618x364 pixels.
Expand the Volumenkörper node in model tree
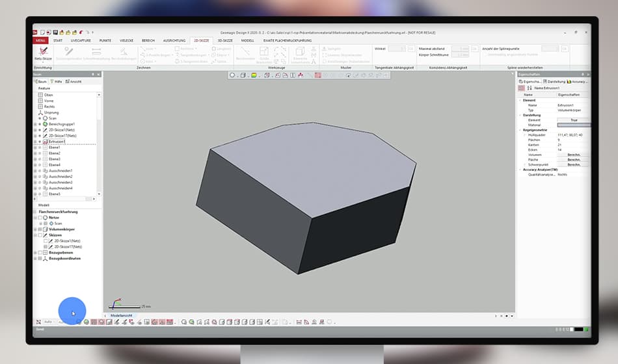(35, 229)
